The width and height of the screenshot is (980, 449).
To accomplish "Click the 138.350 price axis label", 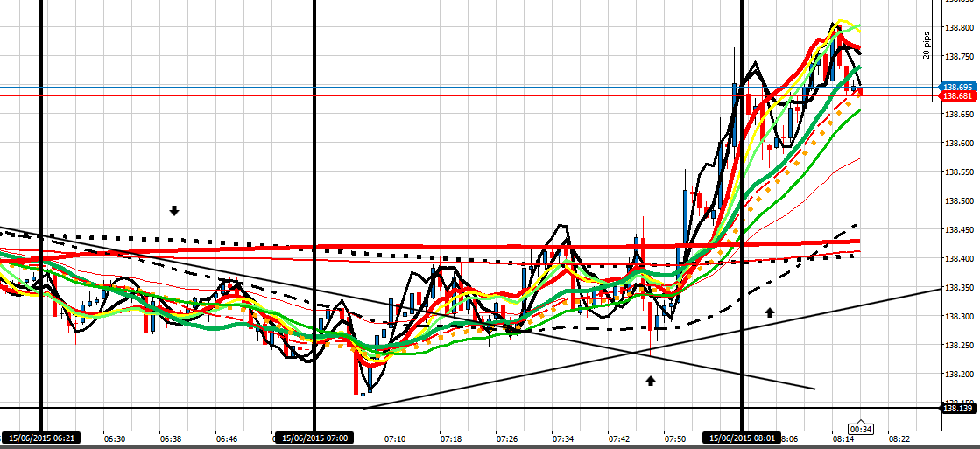I will pos(961,287).
